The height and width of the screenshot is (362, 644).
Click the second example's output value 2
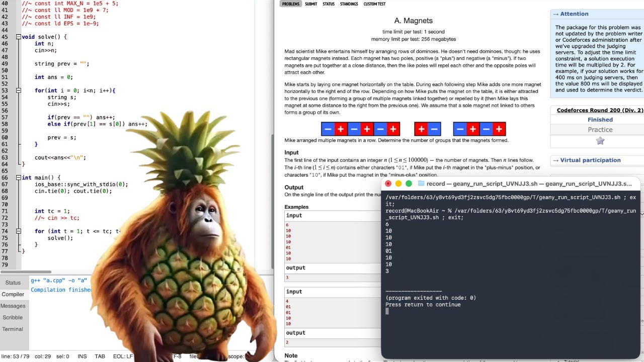pyautogui.click(x=287, y=342)
